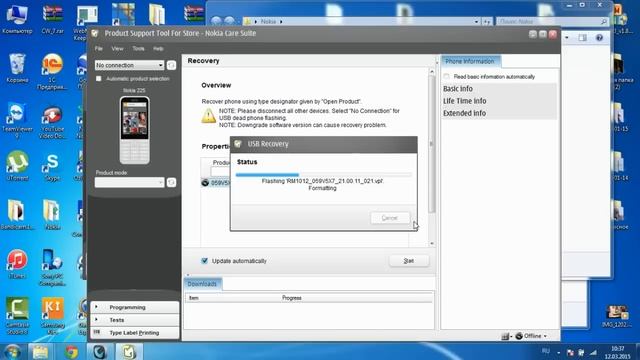Image resolution: width=640 pixels, height=360 pixels.
Task: Click the network icon left of Offline status
Action: coord(505,336)
